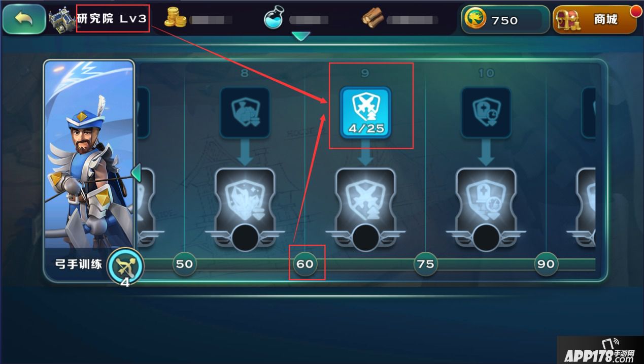This screenshot has width=644, height=364.
Task: Select the skill icon under number 10
Action: coord(486,112)
